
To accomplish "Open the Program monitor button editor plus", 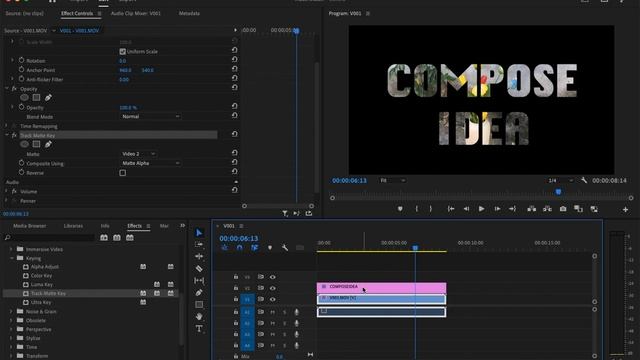I will pos(625,209).
